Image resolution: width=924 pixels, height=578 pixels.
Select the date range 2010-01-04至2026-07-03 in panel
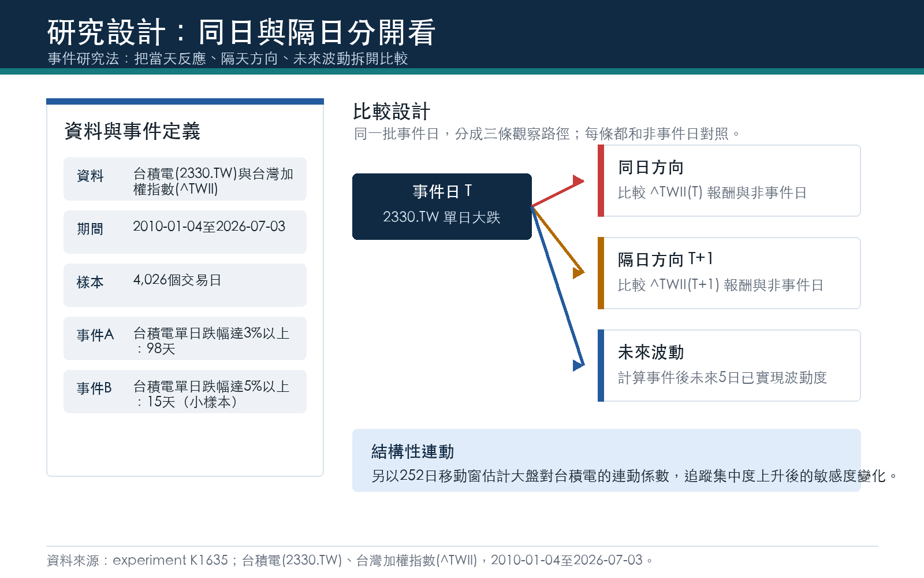click(x=209, y=227)
